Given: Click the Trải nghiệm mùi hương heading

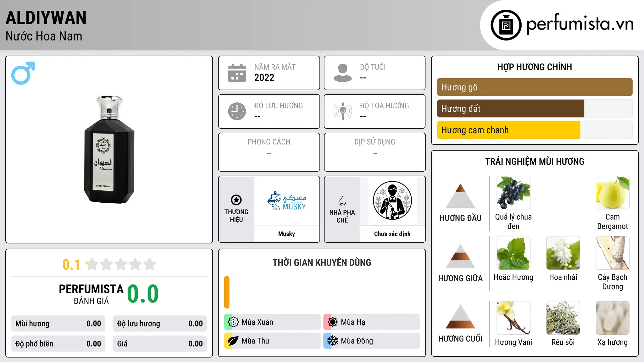Looking at the screenshot, I should click(x=535, y=162).
